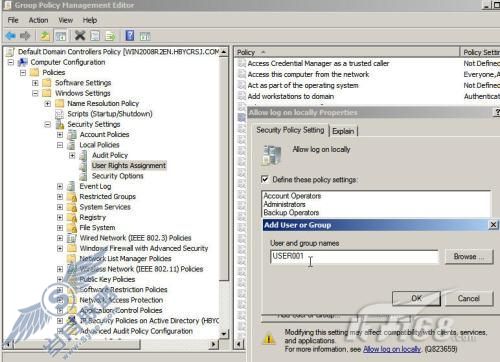
Task: Click tree pane scroll up arrow
Action: 224,52
